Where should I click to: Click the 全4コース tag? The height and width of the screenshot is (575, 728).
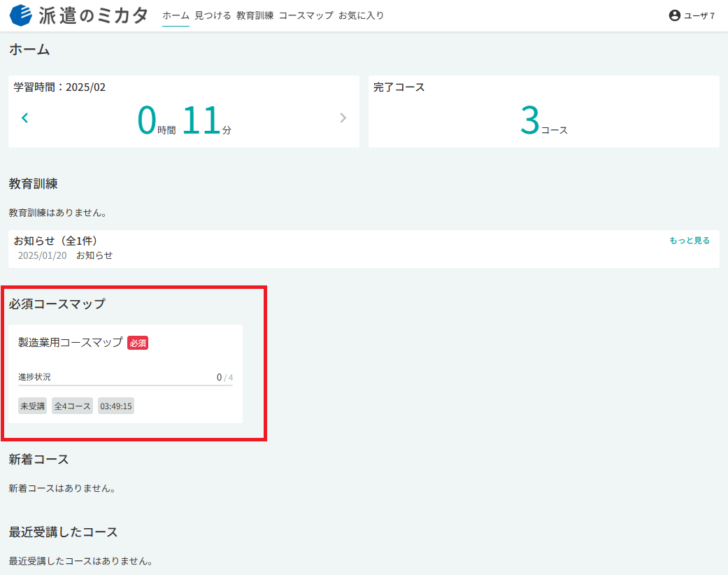tap(73, 406)
